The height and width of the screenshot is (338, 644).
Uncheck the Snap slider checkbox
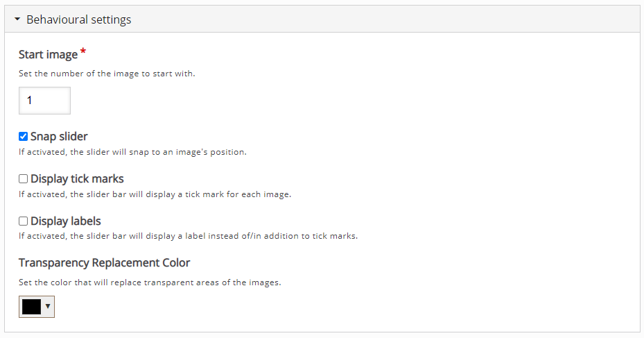pos(23,137)
